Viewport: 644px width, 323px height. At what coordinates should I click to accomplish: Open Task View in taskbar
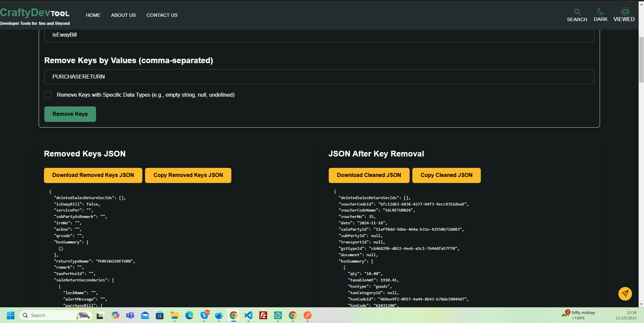[x=100, y=315]
